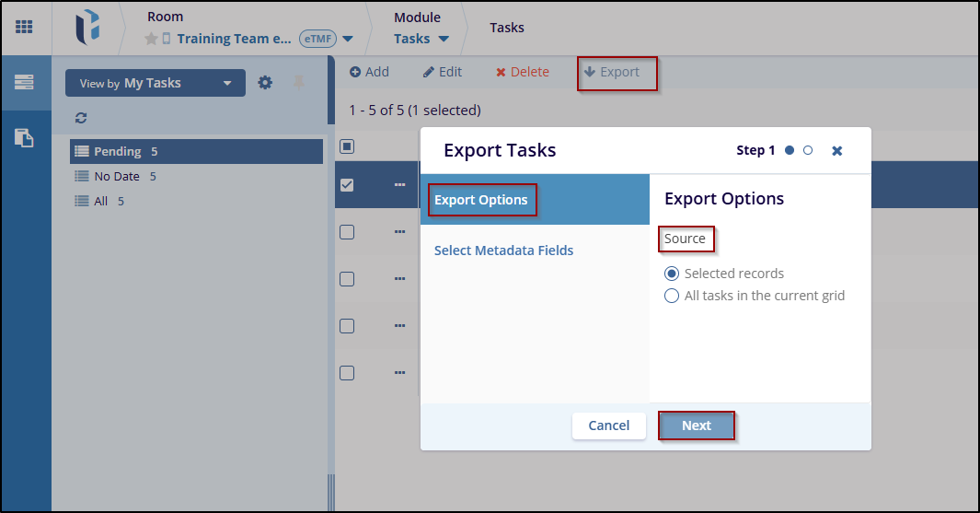Close the Export Tasks dialog with X
The height and width of the screenshot is (513, 980).
pyautogui.click(x=836, y=150)
